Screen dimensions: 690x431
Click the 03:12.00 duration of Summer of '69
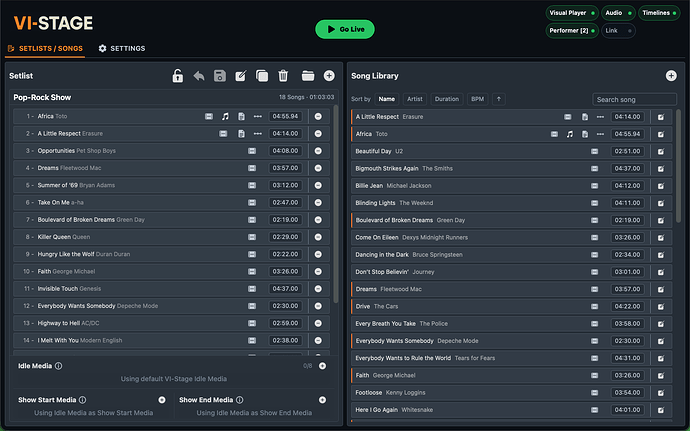285,185
